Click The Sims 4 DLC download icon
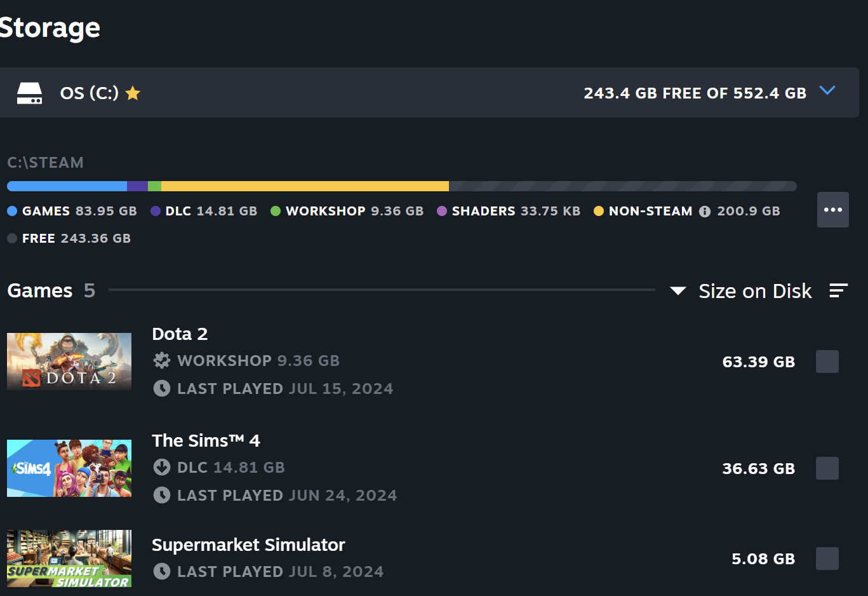Screen dimensions: 868x596 click(162, 467)
